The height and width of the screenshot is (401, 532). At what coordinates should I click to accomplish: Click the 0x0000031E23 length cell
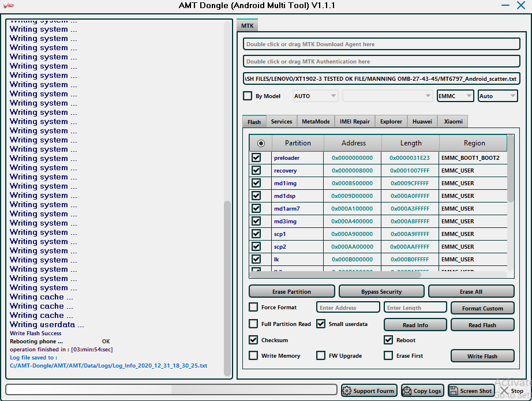point(410,158)
